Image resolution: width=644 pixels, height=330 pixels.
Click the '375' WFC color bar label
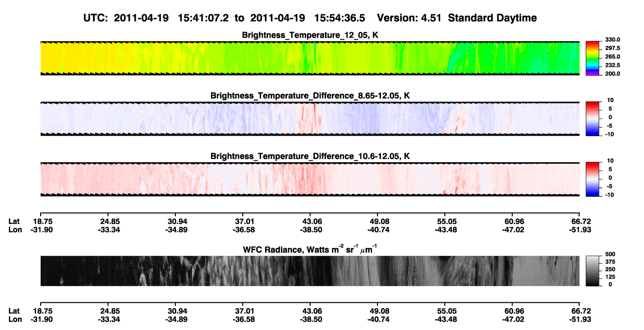(x=611, y=262)
